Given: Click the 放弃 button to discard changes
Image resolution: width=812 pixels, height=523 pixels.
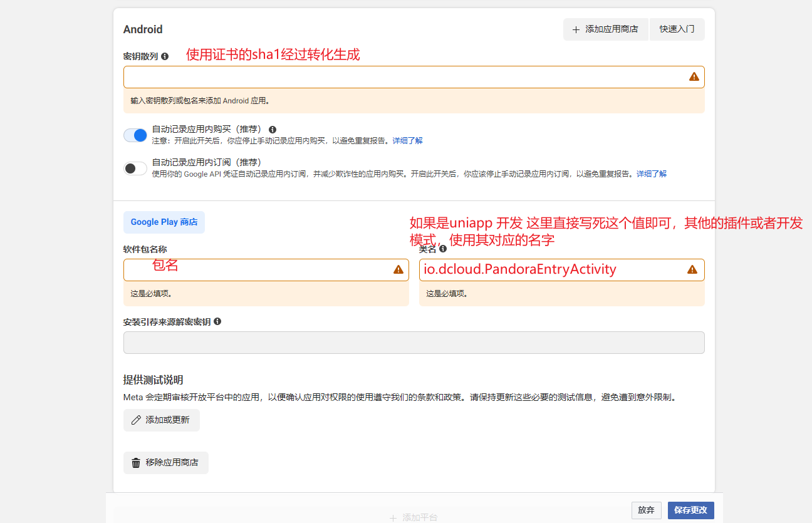Looking at the screenshot, I should click(x=646, y=510).
